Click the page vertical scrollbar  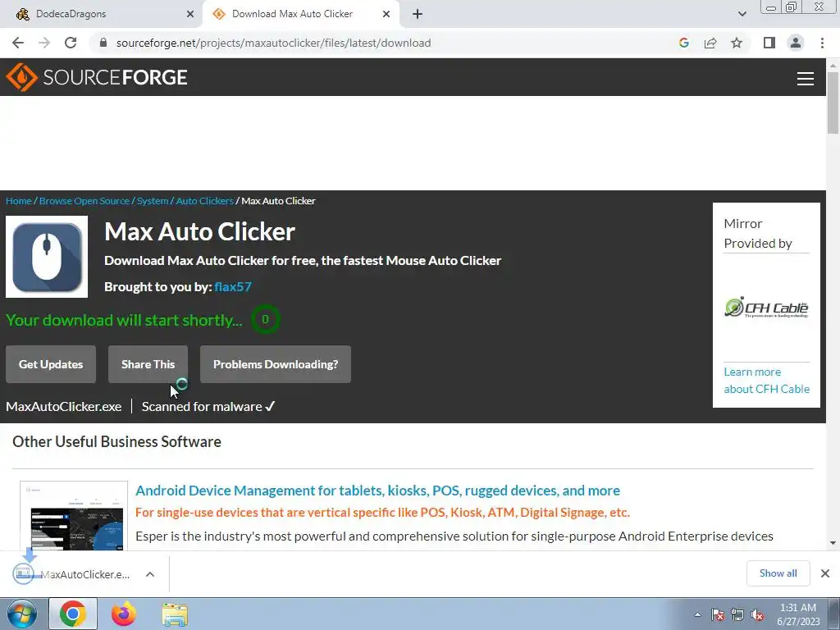tap(833, 102)
